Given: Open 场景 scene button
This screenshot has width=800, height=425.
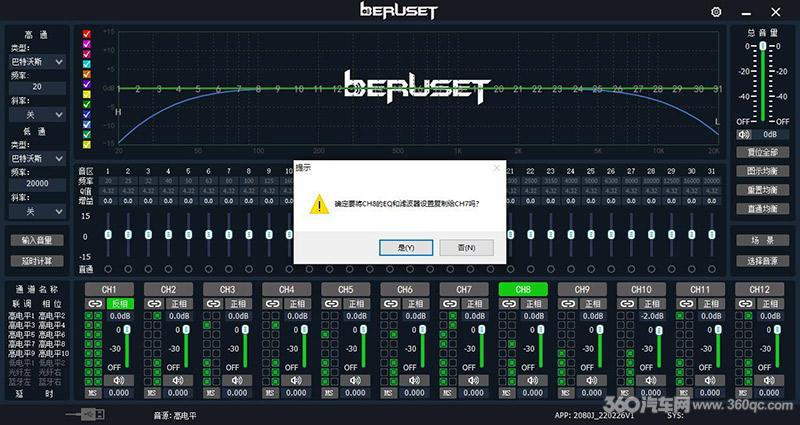Looking at the screenshot, I should [x=763, y=240].
